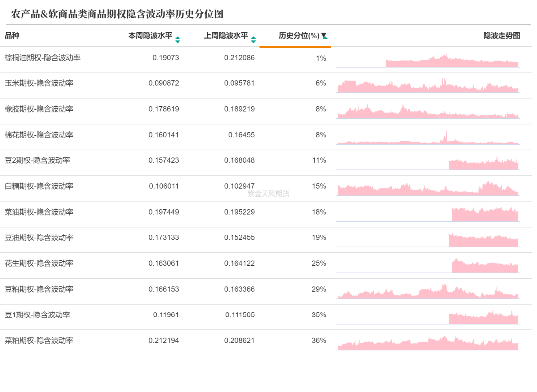Select the 历史分位(%) column header label
Screen dimensions: 537x392
click(x=299, y=36)
